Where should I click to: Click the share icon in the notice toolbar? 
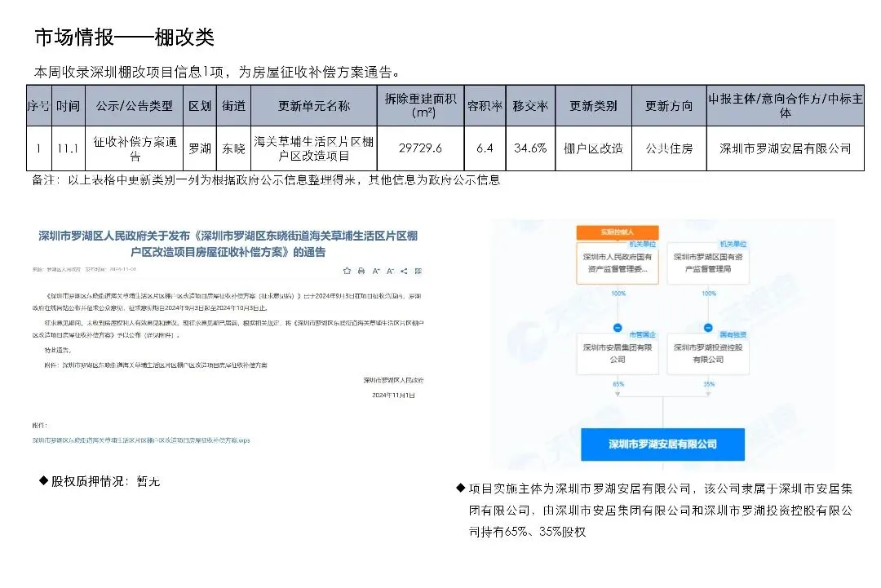click(404, 271)
